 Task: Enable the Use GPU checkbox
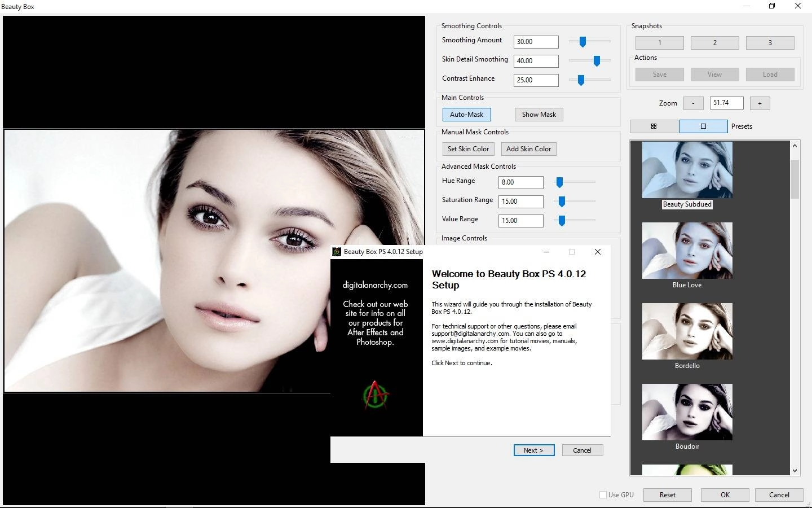[x=603, y=495]
